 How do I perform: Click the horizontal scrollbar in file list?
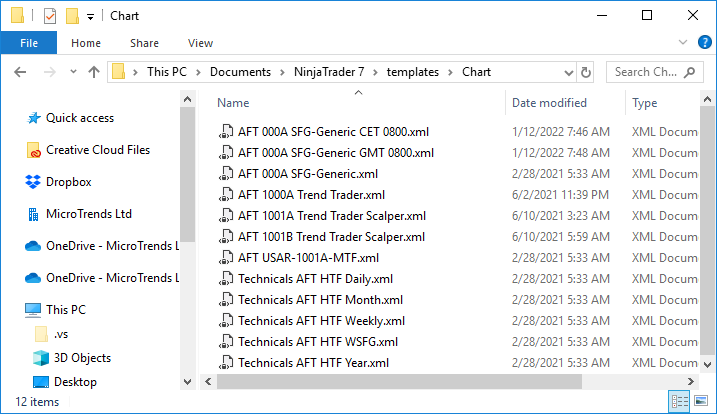click(x=400, y=381)
